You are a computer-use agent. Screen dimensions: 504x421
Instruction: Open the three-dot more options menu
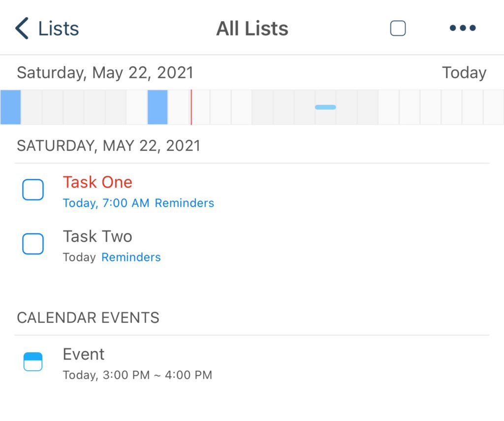tap(463, 28)
